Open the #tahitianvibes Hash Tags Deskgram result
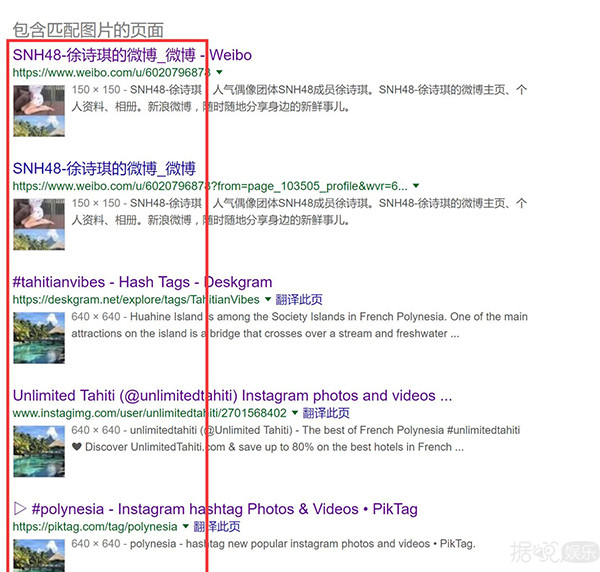The image size is (600, 572). pos(142,282)
